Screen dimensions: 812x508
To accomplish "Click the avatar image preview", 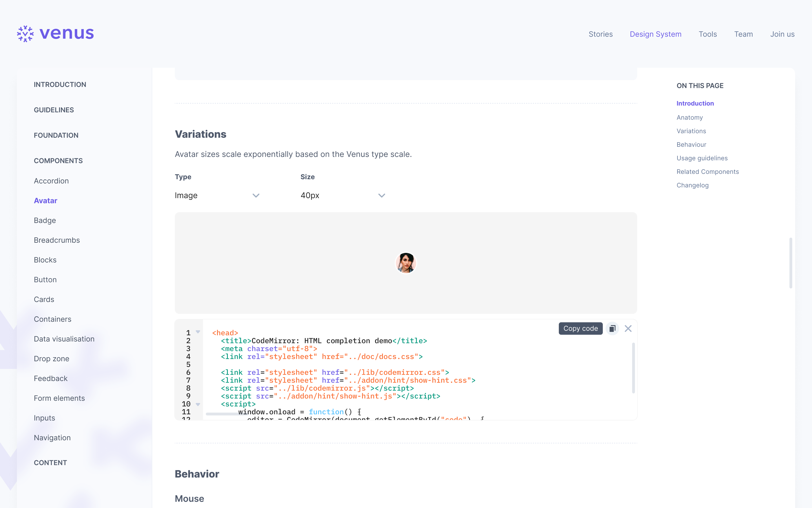I will [406, 263].
